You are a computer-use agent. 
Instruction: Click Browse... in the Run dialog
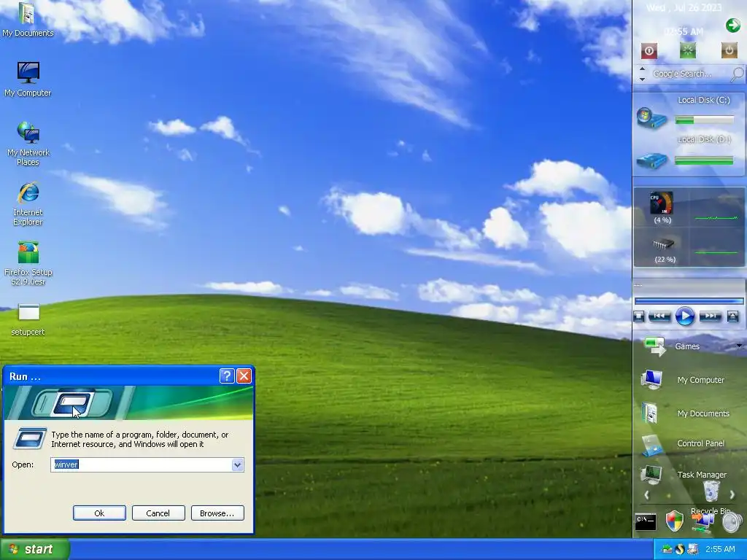pos(217,513)
